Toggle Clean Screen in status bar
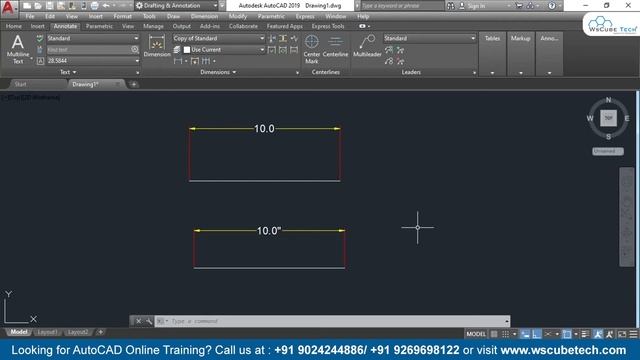This screenshot has width=640, height=360. pos(622,334)
